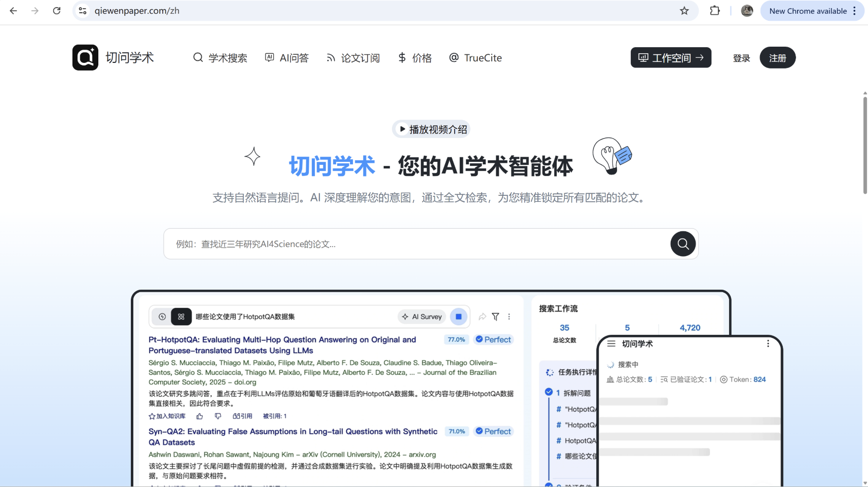Bookmark this page with the star icon
Viewport: 868px width, 487px height.
click(x=684, y=11)
